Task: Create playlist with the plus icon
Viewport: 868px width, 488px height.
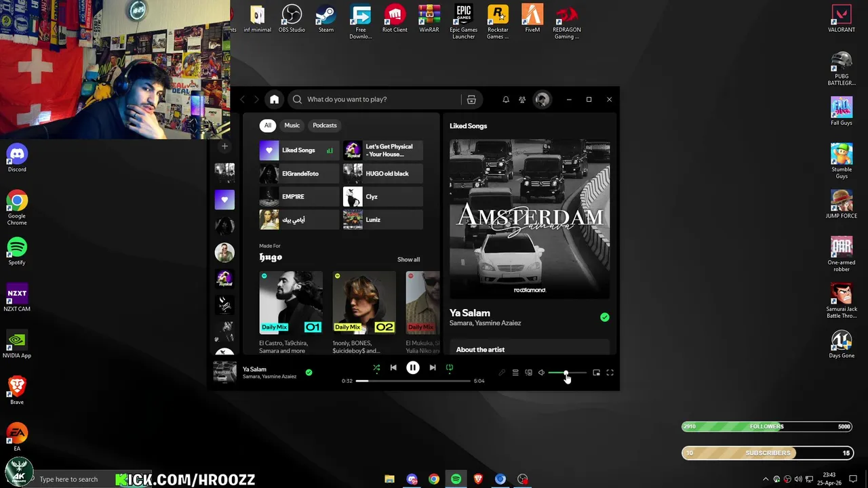Action: tap(224, 146)
